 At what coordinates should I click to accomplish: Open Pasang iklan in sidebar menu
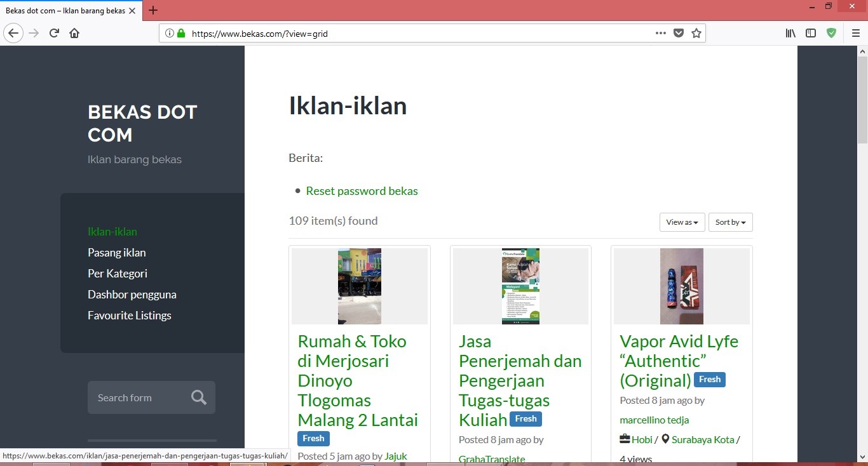[117, 253]
